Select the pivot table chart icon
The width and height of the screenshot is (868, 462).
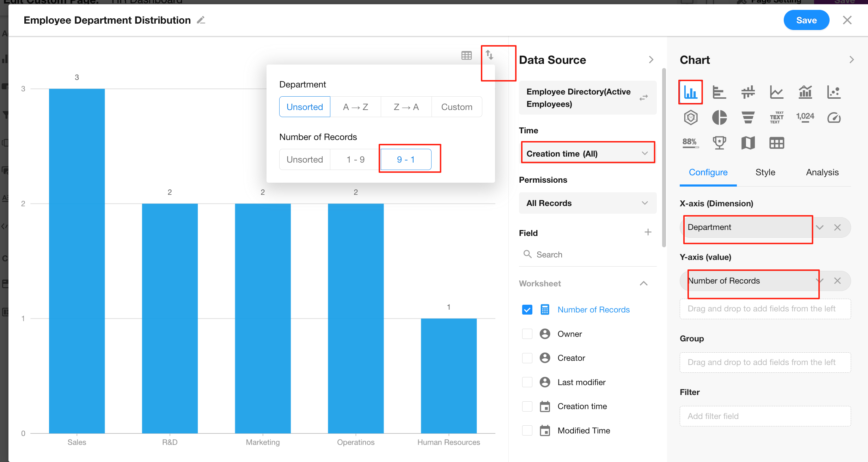point(776,143)
